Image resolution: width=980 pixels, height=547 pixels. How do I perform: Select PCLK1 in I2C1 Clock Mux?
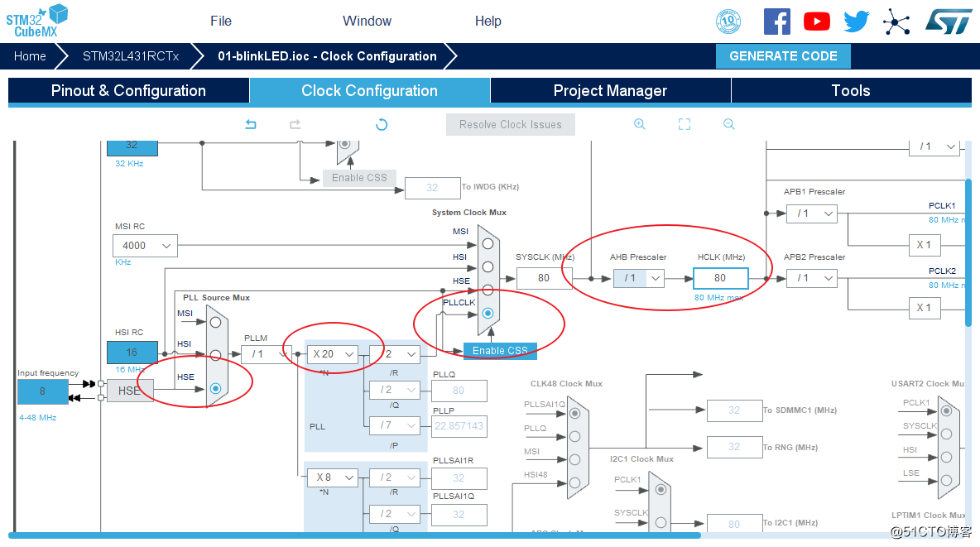[x=661, y=490]
